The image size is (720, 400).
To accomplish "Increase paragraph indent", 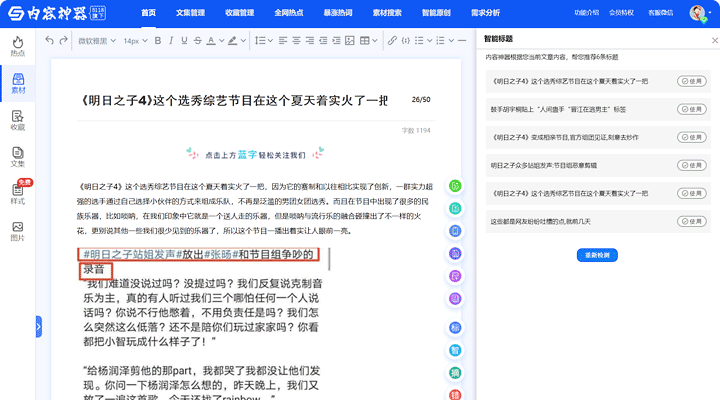I will (x=337, y=40).
